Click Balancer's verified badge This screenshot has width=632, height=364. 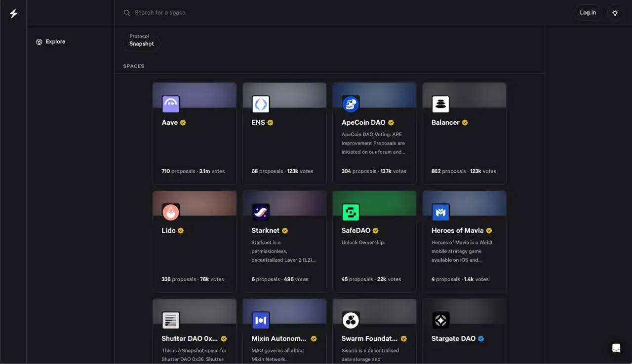(465, 123)
